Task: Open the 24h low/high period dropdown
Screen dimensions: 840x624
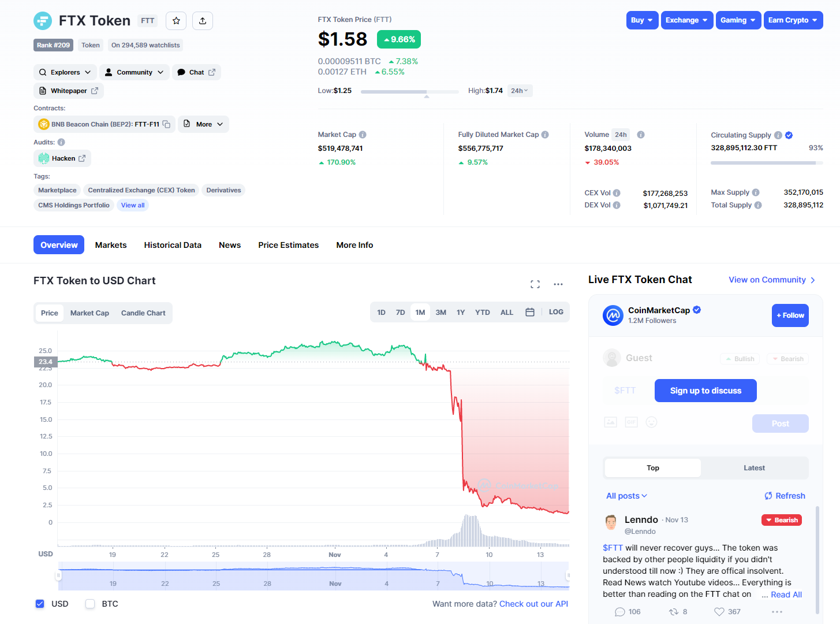Action: coord(520,91)
